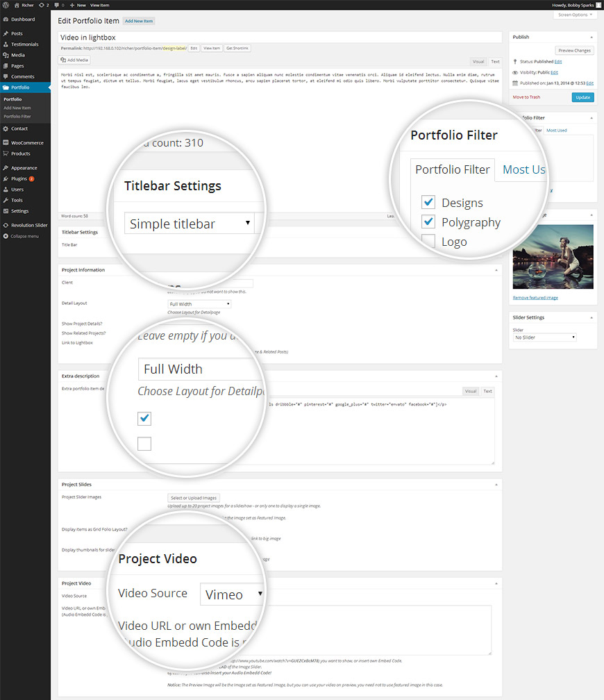Image resolution: width=604 pixels, height=700 pixels.
Task: Open Media library from sidebar
Action: (x=17, y=55)
